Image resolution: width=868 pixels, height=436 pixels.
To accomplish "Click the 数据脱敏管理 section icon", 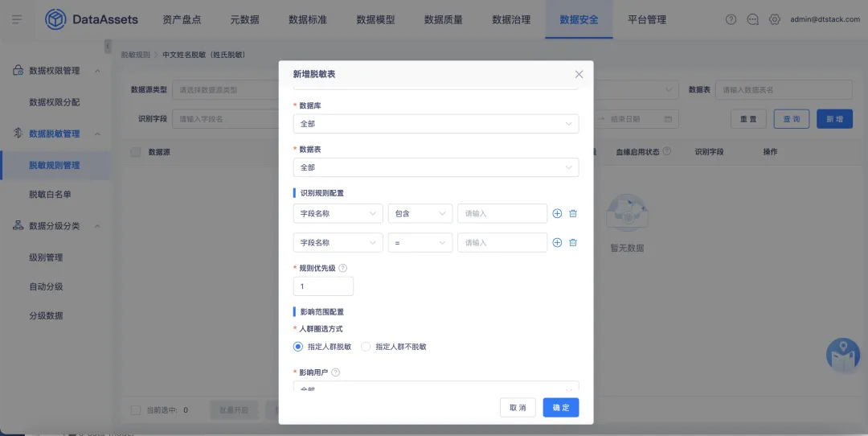I will (x=18, y=134).
